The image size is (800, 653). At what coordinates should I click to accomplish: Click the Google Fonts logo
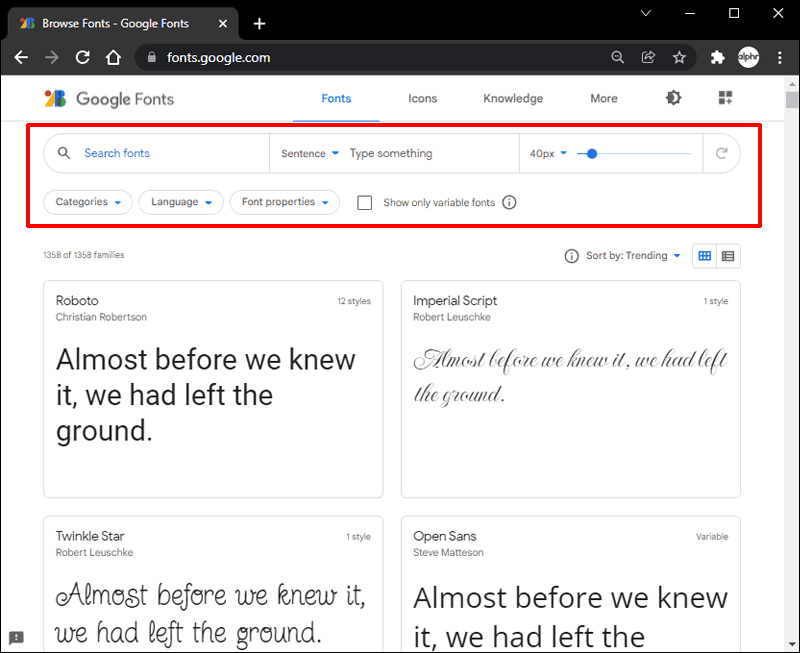tap(109, 98)
